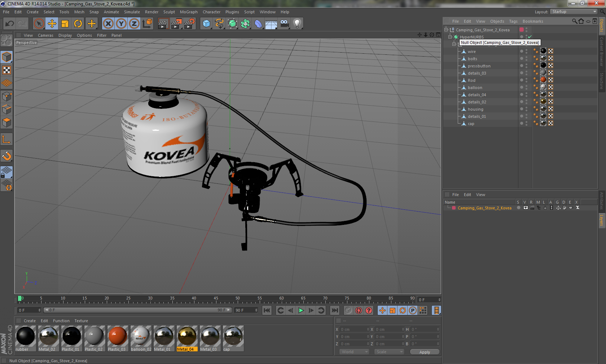Toggle Z axis lock
Image resolution: width=606 pixels, height=364 pixels.
(134, 24)
